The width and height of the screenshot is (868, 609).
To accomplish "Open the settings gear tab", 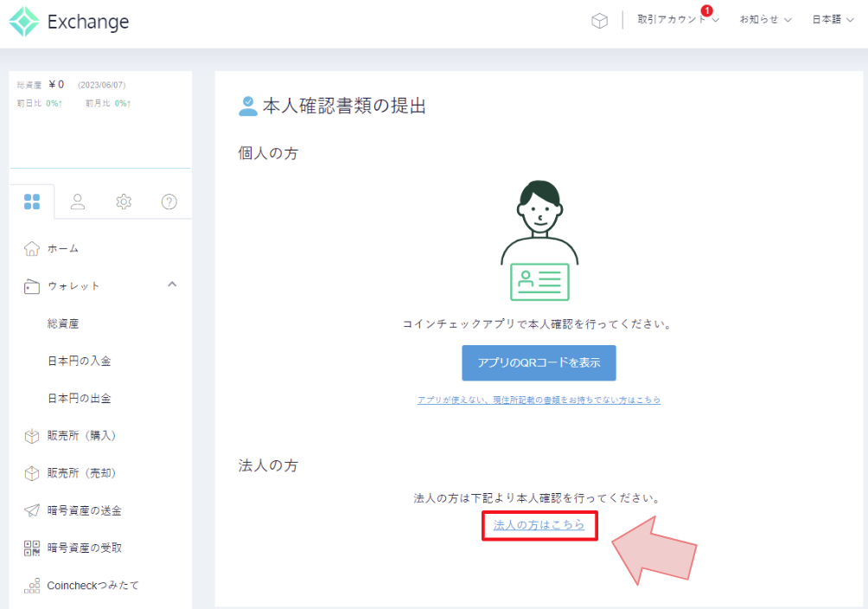I will [x=124, y=202].
